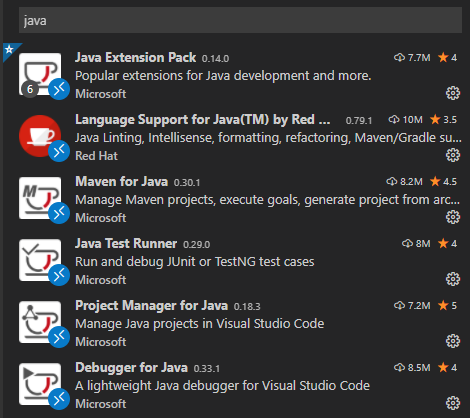Select 'Java Test Runner' title
Screen dimensions: 470x418
pyautogui.click(x=126, y=244)
